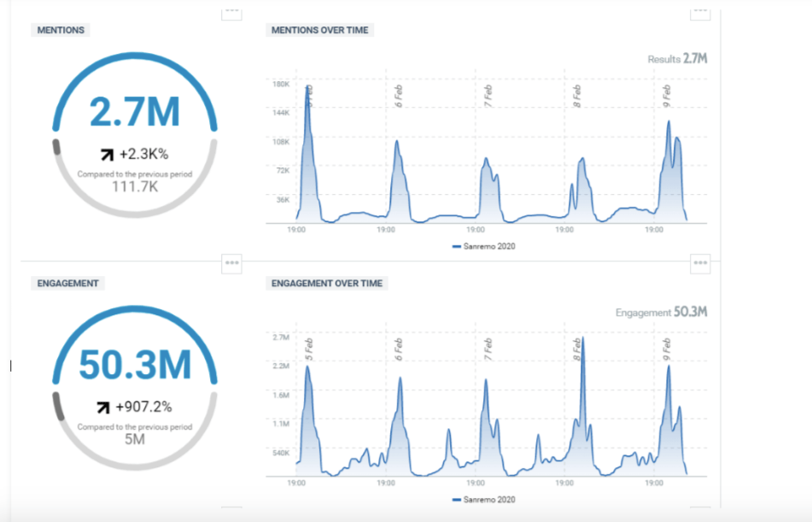The image size is (812, 522).
Task: Open the Mentions widget three-dot menu
Action: click(231, 12)
